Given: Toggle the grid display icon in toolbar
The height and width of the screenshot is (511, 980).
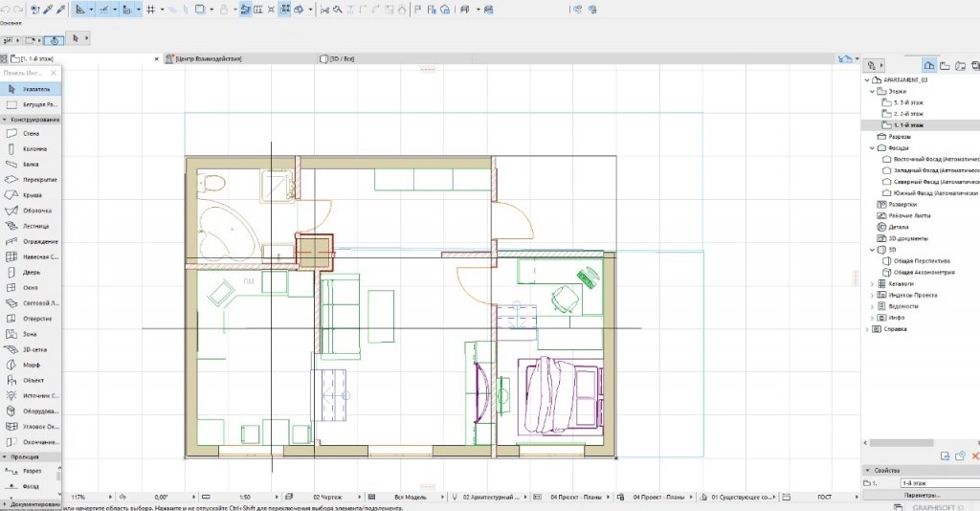Looking at the screenshot, I should [x=150, y=10].
